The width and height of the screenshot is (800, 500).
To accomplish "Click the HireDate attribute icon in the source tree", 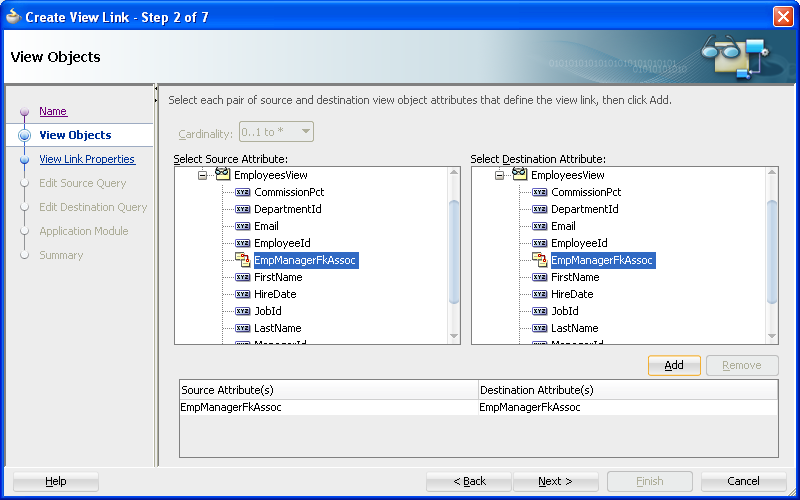I will (x=242, y=294).
